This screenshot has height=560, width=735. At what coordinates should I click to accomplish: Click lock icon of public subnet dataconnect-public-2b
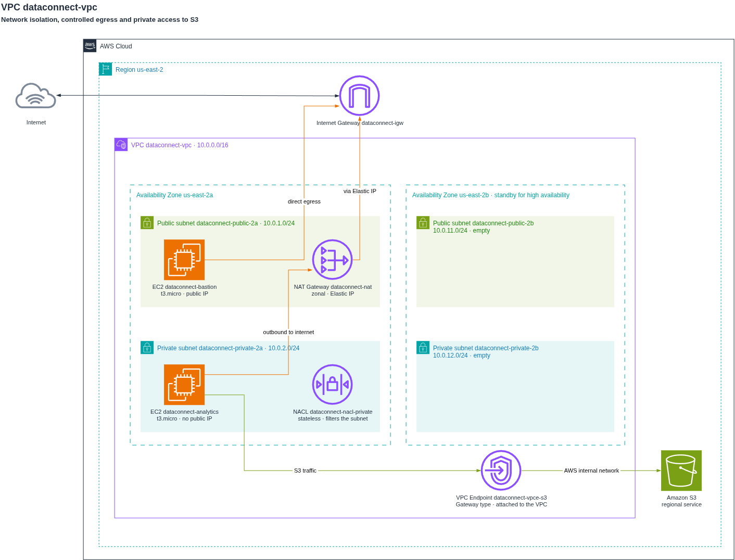[x=423, y=223]
